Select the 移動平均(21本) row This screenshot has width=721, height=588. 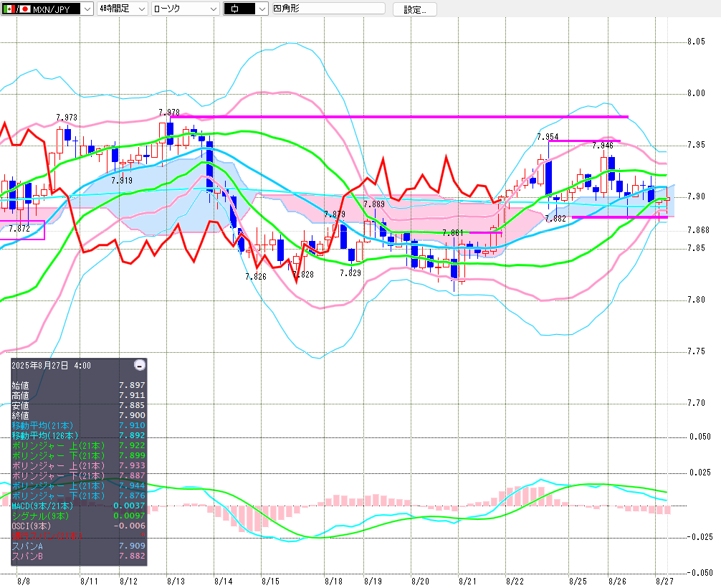[78, 426]
